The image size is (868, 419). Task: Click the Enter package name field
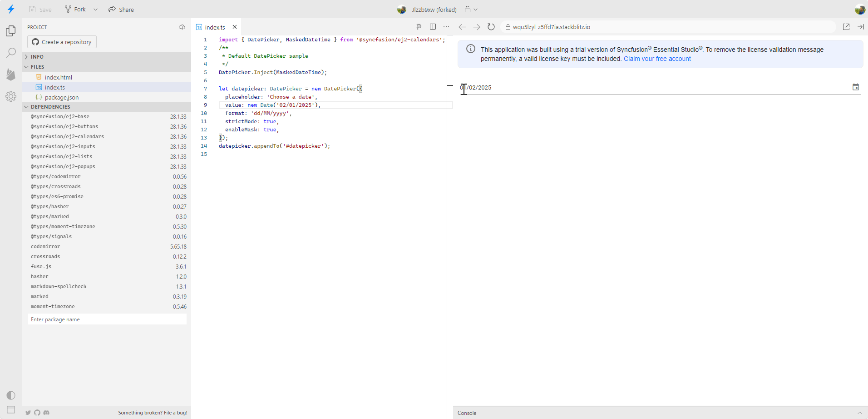107,319
